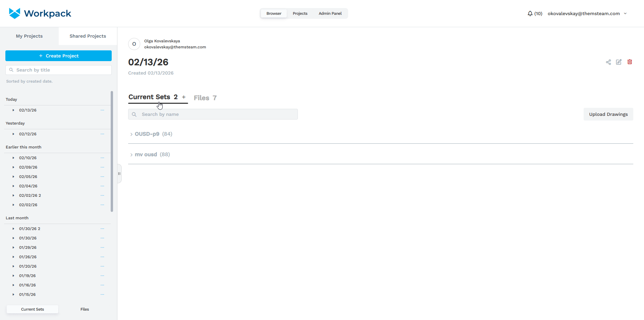Screen dimensions: 644x320
Task: Open the share icon for project 02/13/26
Action: coord(608,62)
